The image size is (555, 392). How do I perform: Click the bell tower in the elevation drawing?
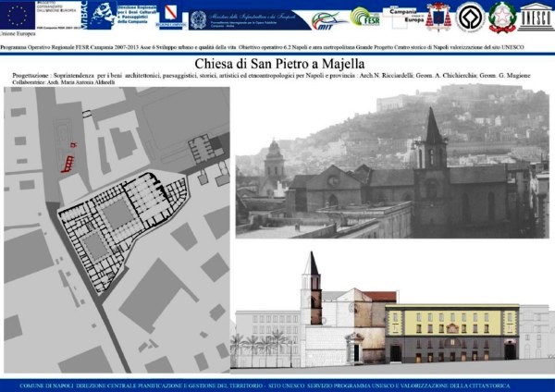pyautogui.click(x=312, y=288)
